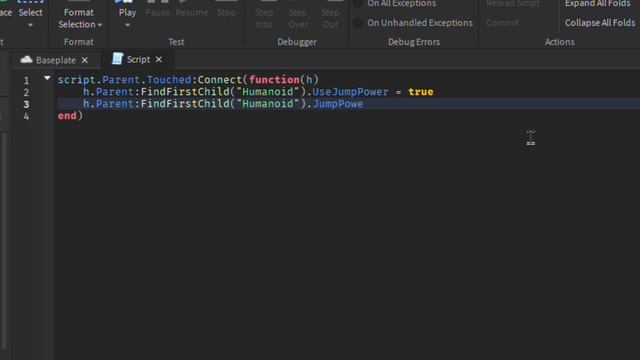
Task: Click the Step Out debugger button
Action: click(330, 18)
